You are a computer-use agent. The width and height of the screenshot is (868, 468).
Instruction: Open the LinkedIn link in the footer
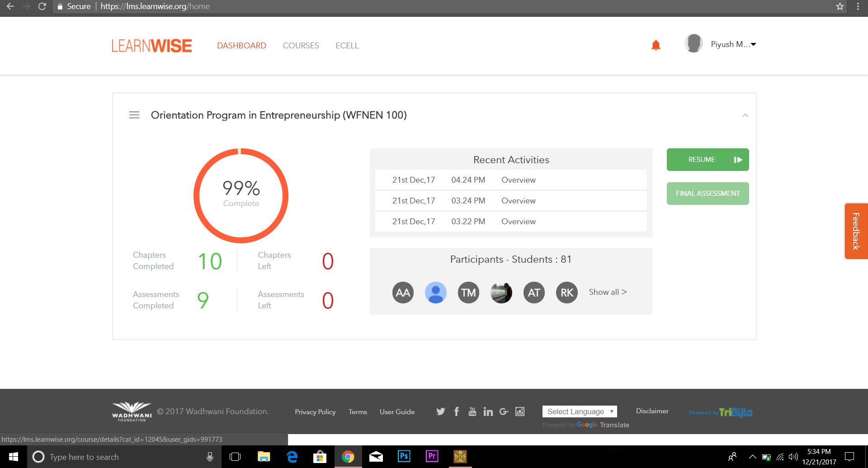(488, 411)
